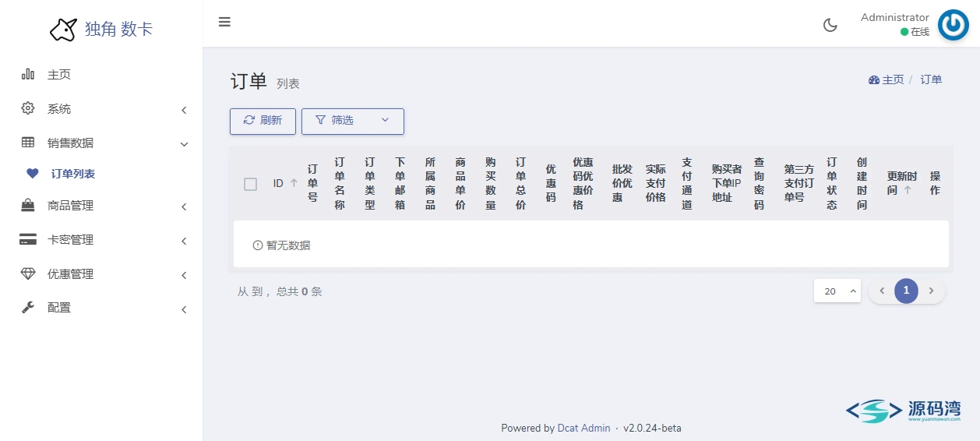Click page number 1 button
This screenshot has width=980, height=441.
point(906,291)
